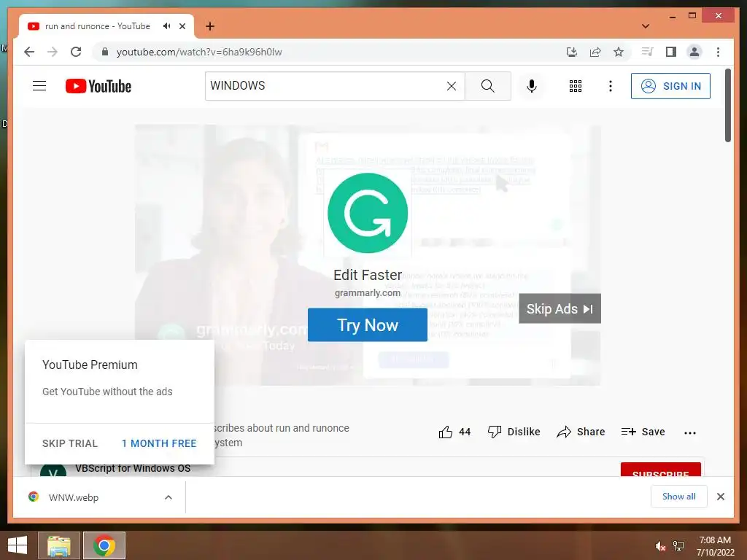The width and height of the screenshot is (747, 560).
Task: Open the Chrome profile avatar
Action: click(694, 52)
